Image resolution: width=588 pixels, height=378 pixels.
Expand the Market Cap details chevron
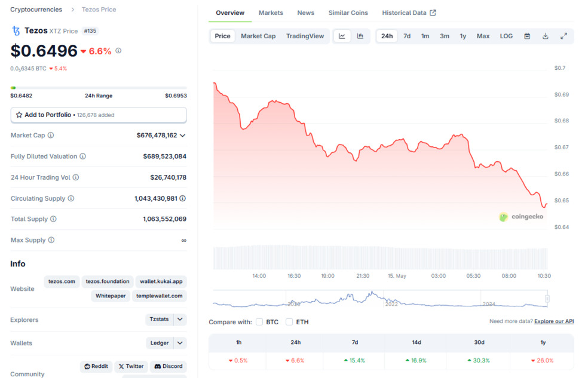click(x=183, y=135)
